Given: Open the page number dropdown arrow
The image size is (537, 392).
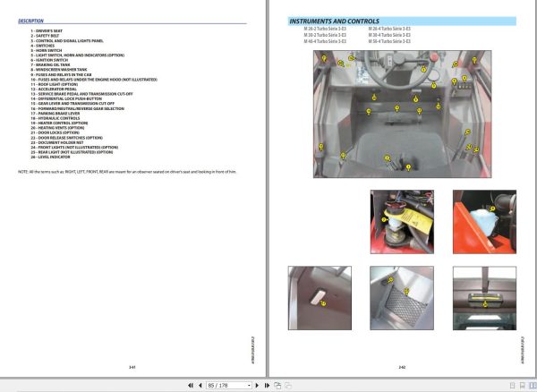Looking at the screenshot, I should 249,386.
